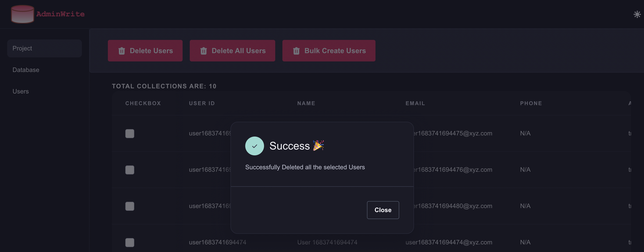644x252 pixels.
Task: Click email user1683741694474@xyz.com cell
Action: click(449, 242)
